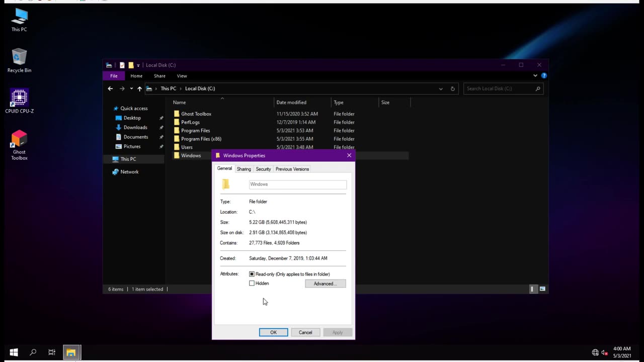Click Properties icon in Quick Access Toolbar
The image size is (644, 362).
click(122, 65)
